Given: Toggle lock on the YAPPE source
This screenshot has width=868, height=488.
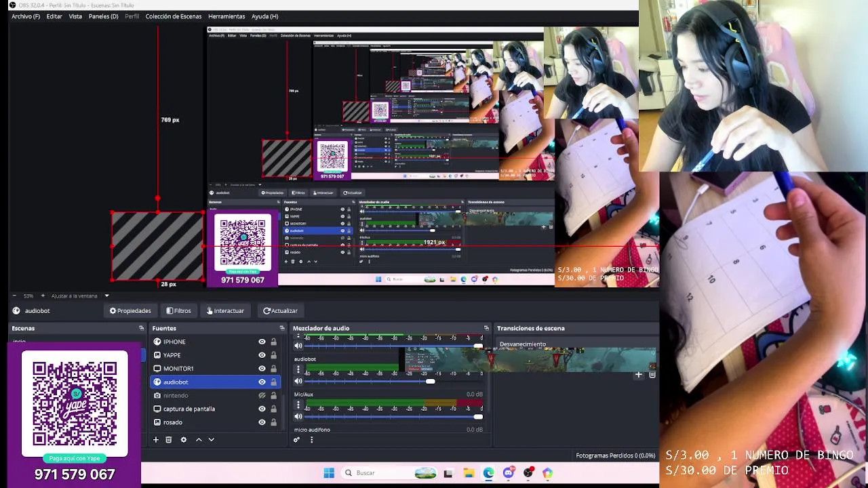Looking at the screenshot, I should tap(273, 355).
